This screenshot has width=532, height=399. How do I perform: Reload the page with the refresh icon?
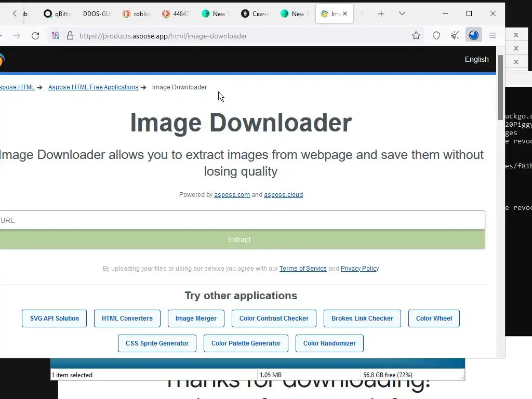[35, 36]
